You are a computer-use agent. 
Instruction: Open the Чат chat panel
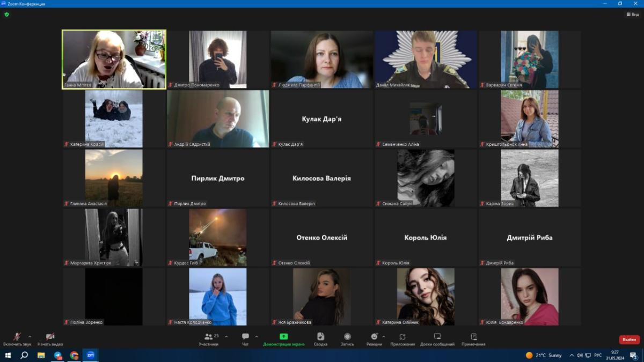245,339
